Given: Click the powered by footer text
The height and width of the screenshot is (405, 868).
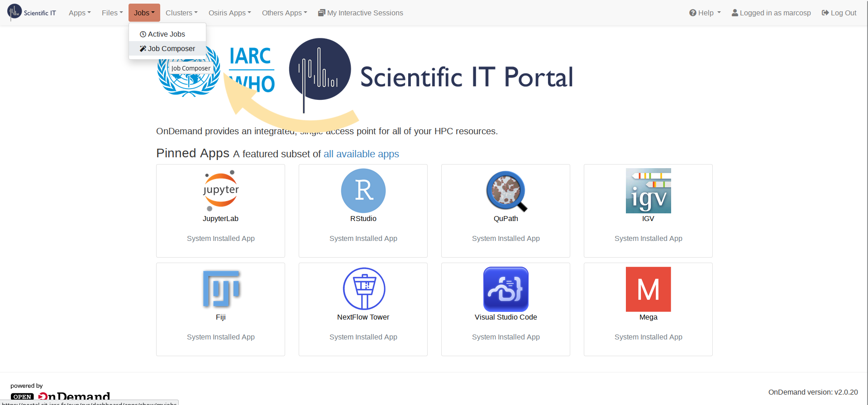Looking at the screenshot, I should 27,386.
